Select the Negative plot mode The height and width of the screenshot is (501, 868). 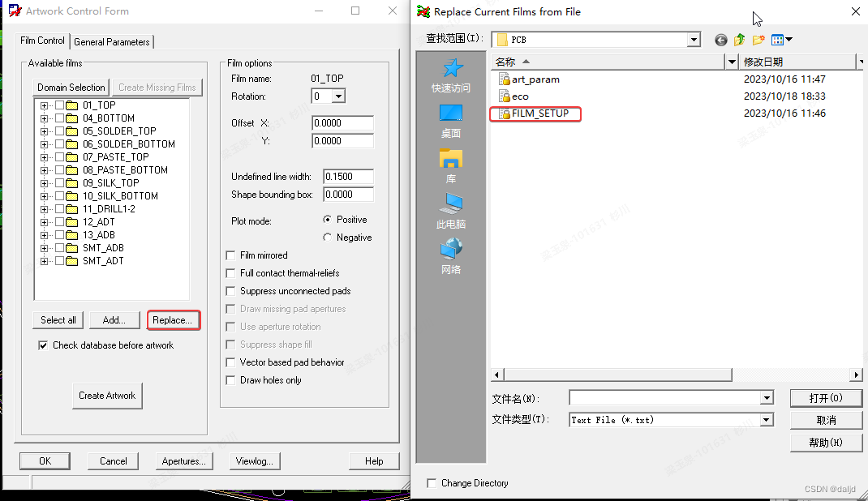click(x=328, y=238)
